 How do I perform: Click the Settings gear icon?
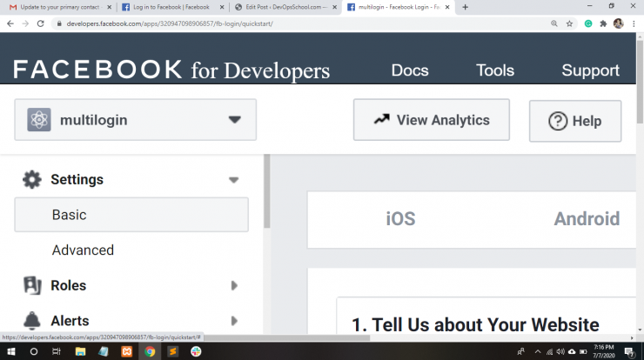coord(32,179)
